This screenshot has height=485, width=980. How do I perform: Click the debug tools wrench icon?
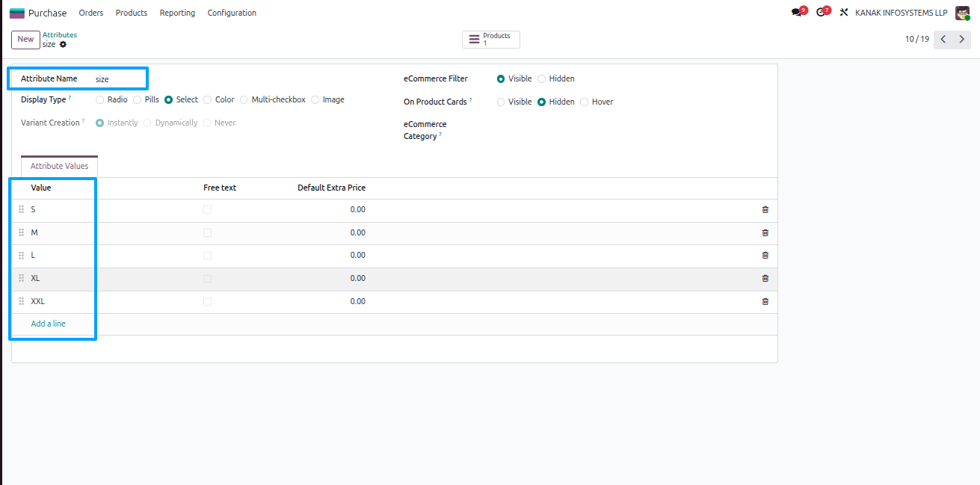click(x=844, y=13)
